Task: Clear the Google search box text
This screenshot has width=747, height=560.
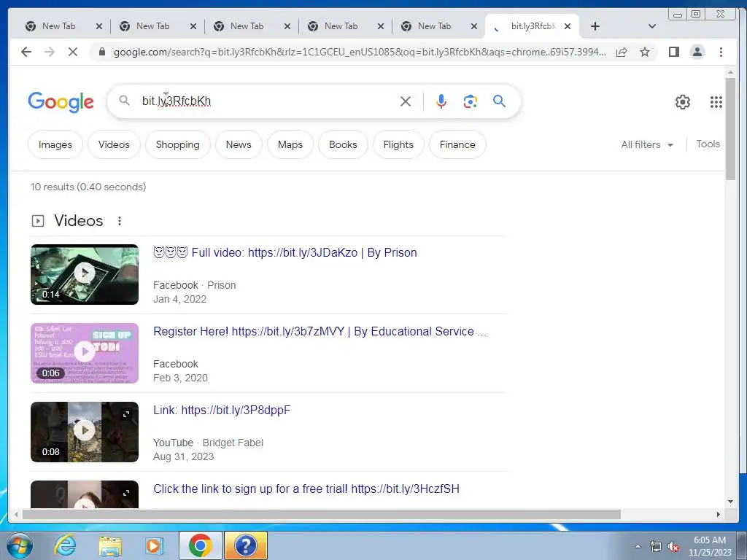Action: click(x=406, y=101)
